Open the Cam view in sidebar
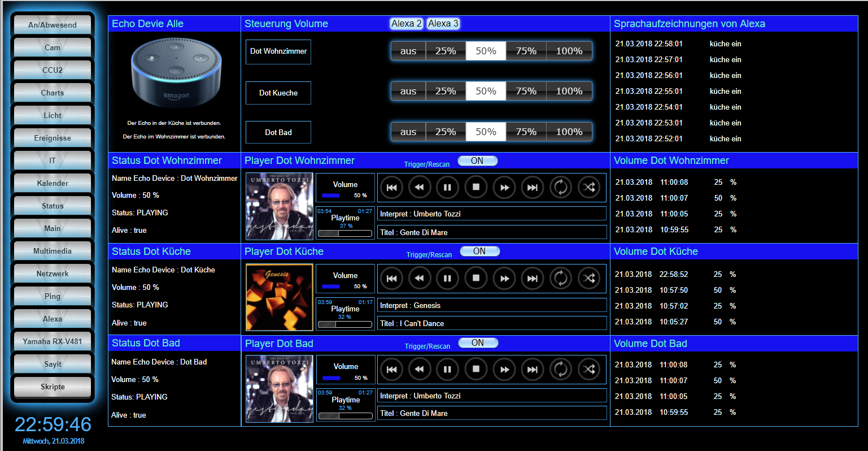 (53, 47)
